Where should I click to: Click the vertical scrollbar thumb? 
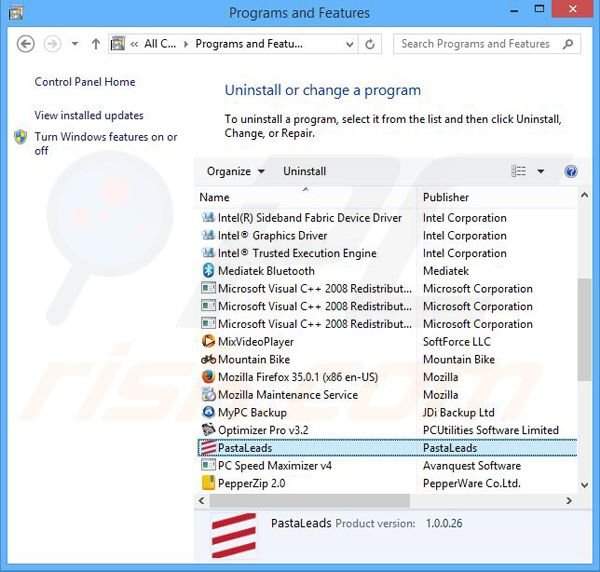coord(584,329)
